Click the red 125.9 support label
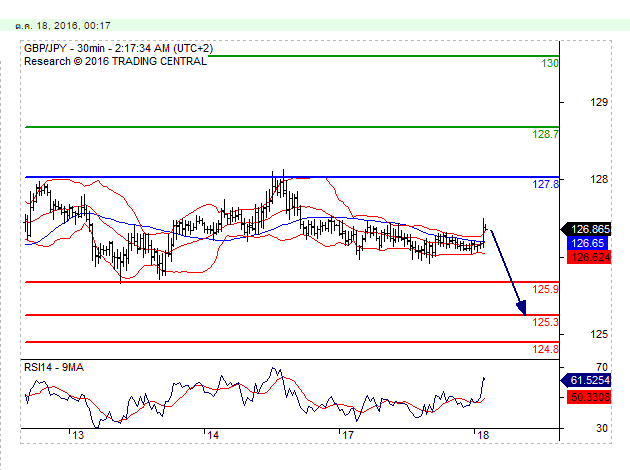The width and height of the screenshot is (630, 470). pyautogui.click(x=545, y=289)
